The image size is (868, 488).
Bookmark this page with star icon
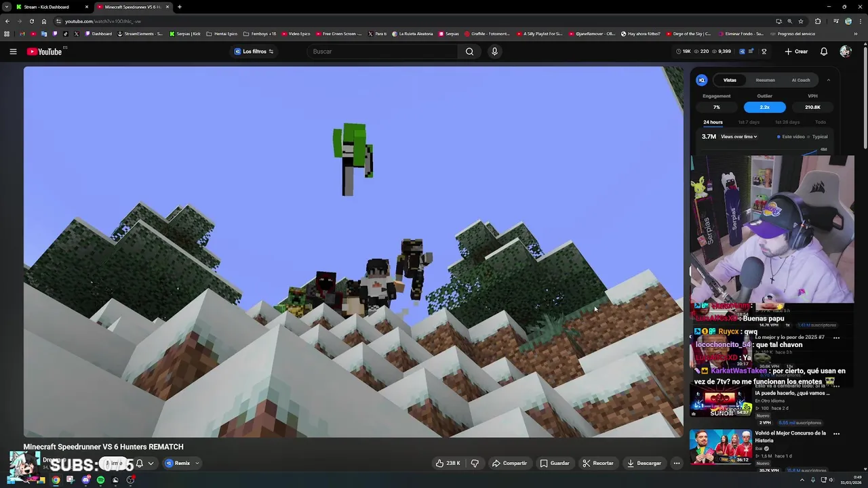[x=801, y=21]
